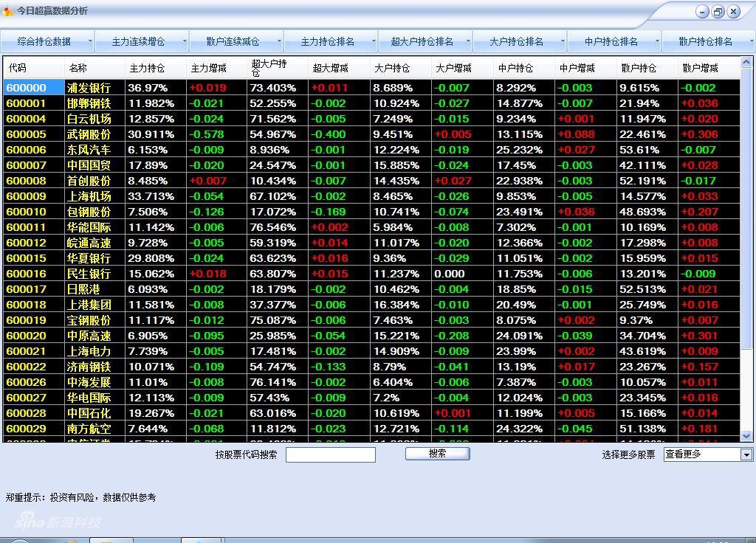This screenshot has height=543, width=756.
Task: Sort by 散户持仓 column header
Action: click(x=647, y=69)
